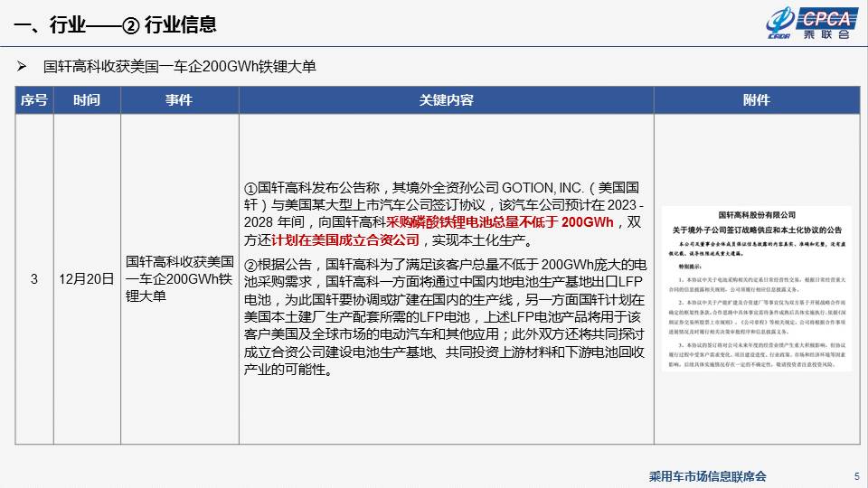The image size is (868, 488).
Task: Select subtitle 国轩高科收获美国一车企200GWh铁锂大单
Action: tap(179, 67)
